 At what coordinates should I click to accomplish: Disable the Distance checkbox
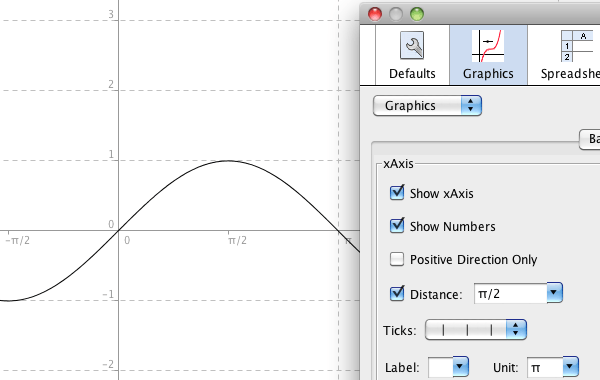pyautogui.click(x=397, y=294)
